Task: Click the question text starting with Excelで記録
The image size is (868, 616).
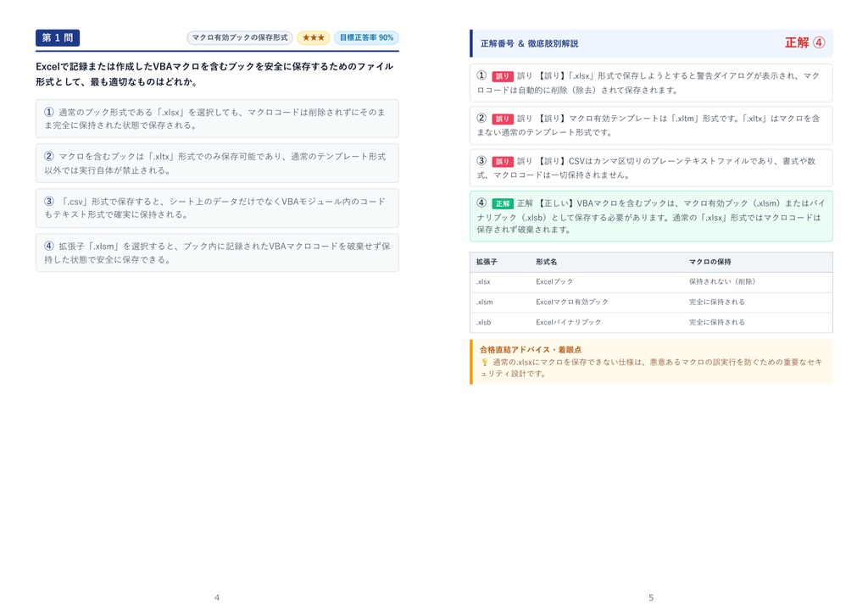Action: 214,75
